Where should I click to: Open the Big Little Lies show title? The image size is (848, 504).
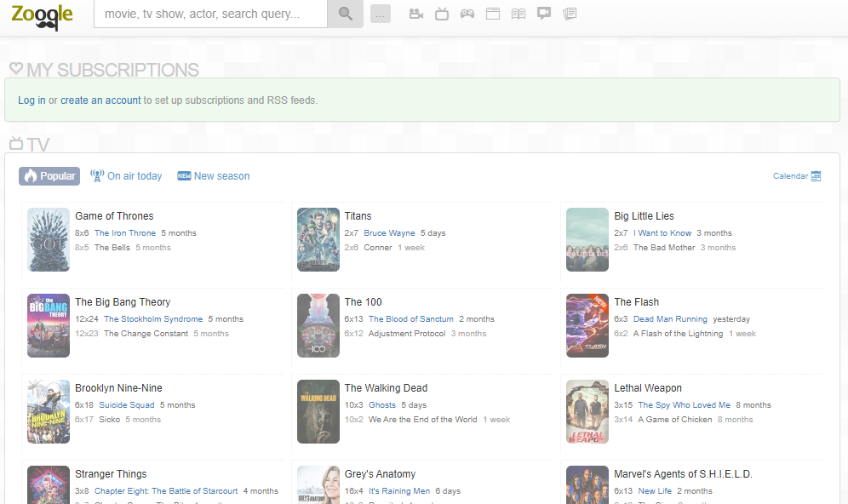coord(645,215)
